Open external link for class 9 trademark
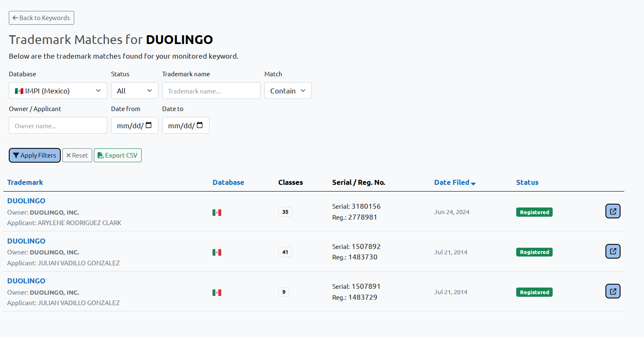Viewport: 644px width, 337px height. [613, 291]
